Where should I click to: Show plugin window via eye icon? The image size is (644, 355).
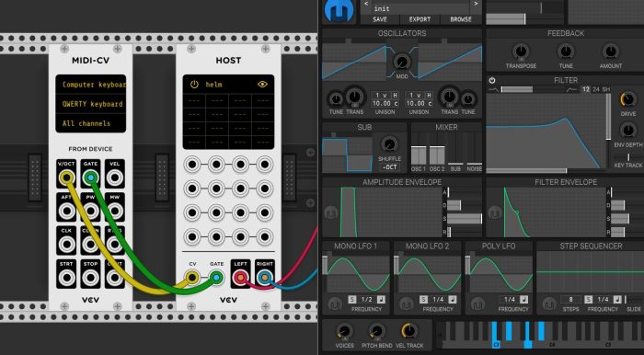coord(262,85)
